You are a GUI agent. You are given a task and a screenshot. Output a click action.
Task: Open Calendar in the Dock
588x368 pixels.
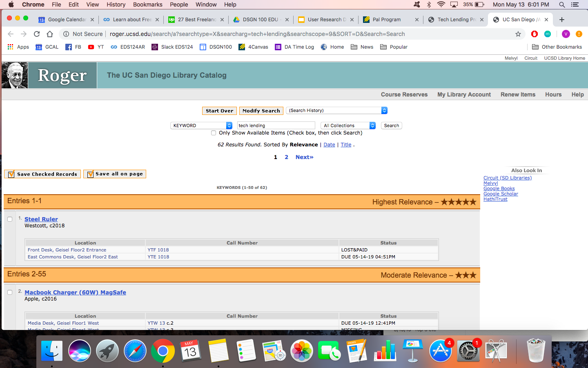tap(191, 351)
